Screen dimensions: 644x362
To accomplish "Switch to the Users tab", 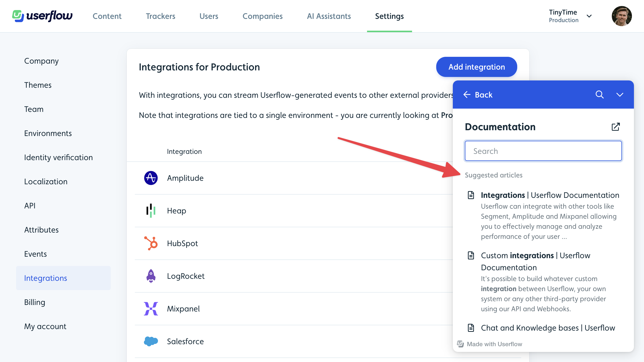I will (x=209, y=16).
